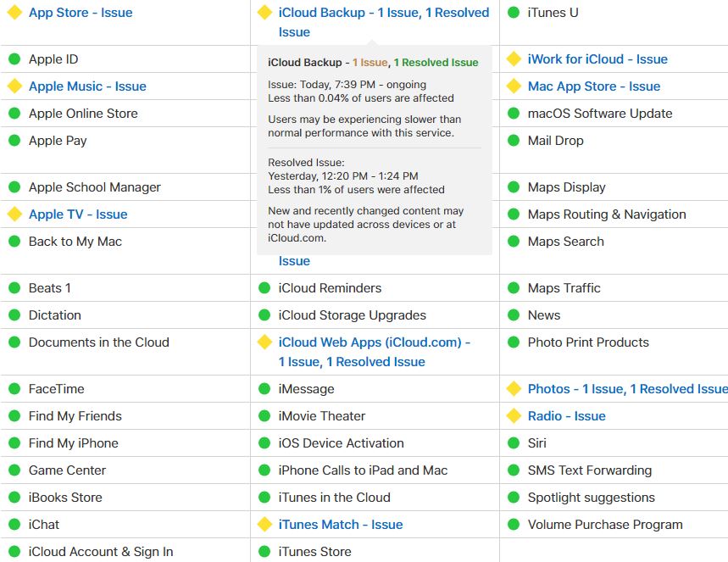
Task: Click yellow diamond icon beside iTunes Match
Action: click(x=264, y=525)
